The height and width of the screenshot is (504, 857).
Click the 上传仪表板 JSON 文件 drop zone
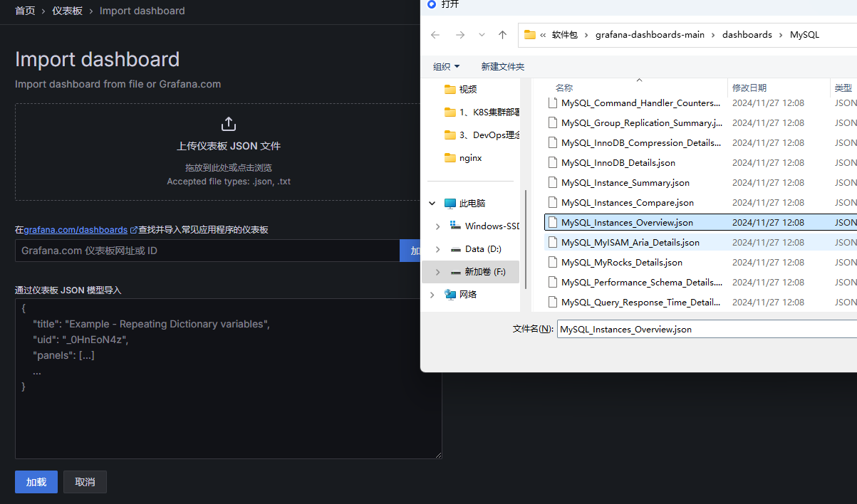tap(228, 152)
